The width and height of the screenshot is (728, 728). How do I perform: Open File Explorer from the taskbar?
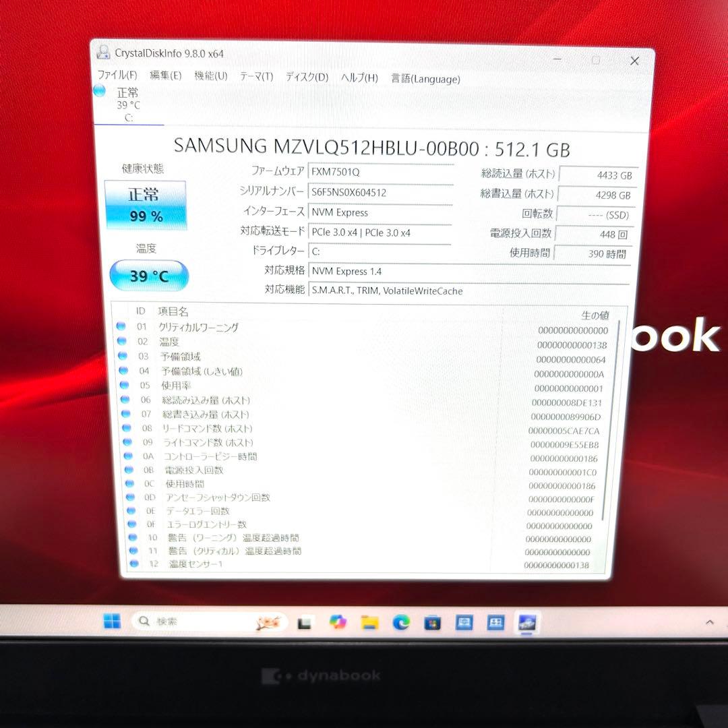coord(369,622)
